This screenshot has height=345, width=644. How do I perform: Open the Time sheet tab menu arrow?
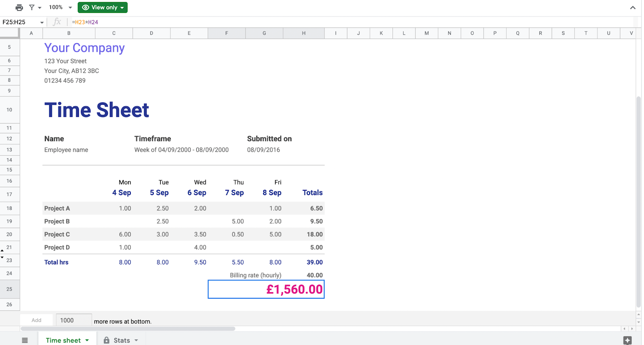(x=87, y=340)
